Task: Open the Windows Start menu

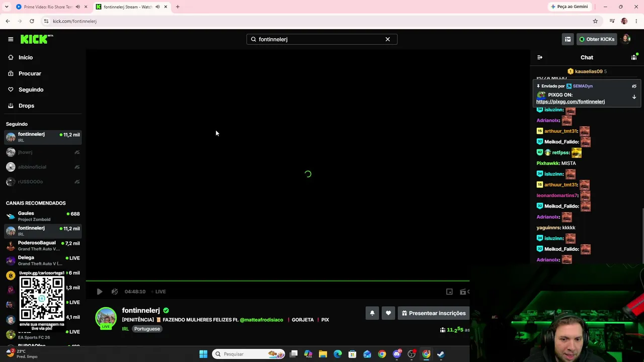Action: tap(203, 354)
